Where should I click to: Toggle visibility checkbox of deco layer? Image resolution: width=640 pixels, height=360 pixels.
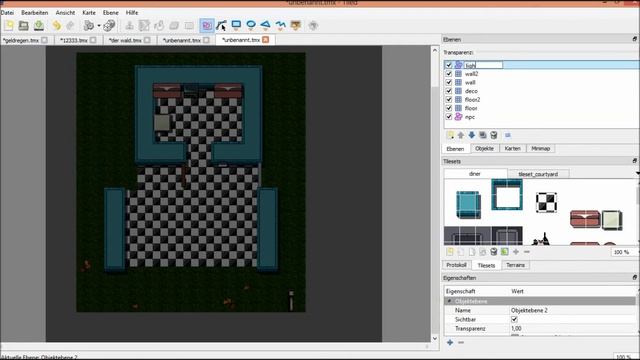point(449,91)
